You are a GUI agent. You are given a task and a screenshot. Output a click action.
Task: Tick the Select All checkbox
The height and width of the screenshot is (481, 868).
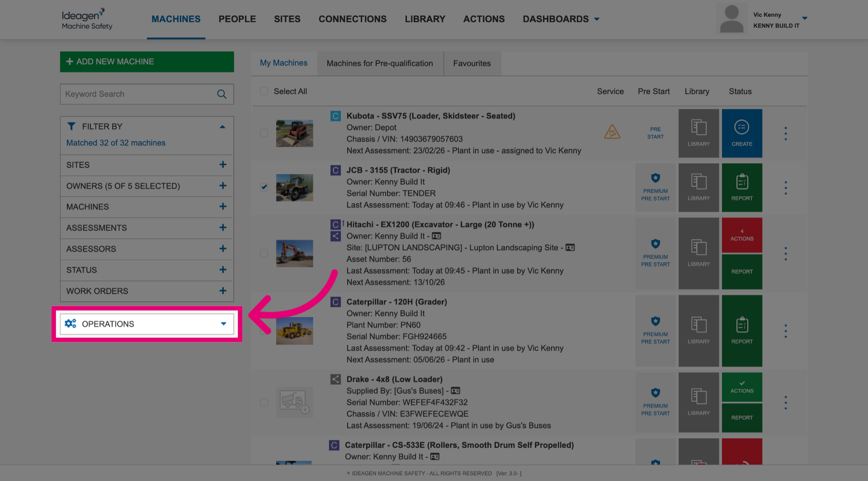tap(264, 91)
